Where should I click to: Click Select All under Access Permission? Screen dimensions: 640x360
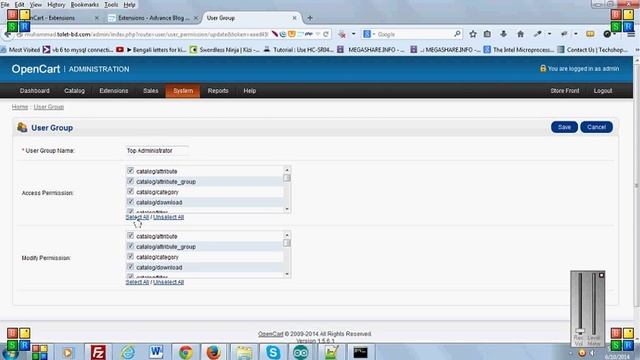[x=138, y=217]
